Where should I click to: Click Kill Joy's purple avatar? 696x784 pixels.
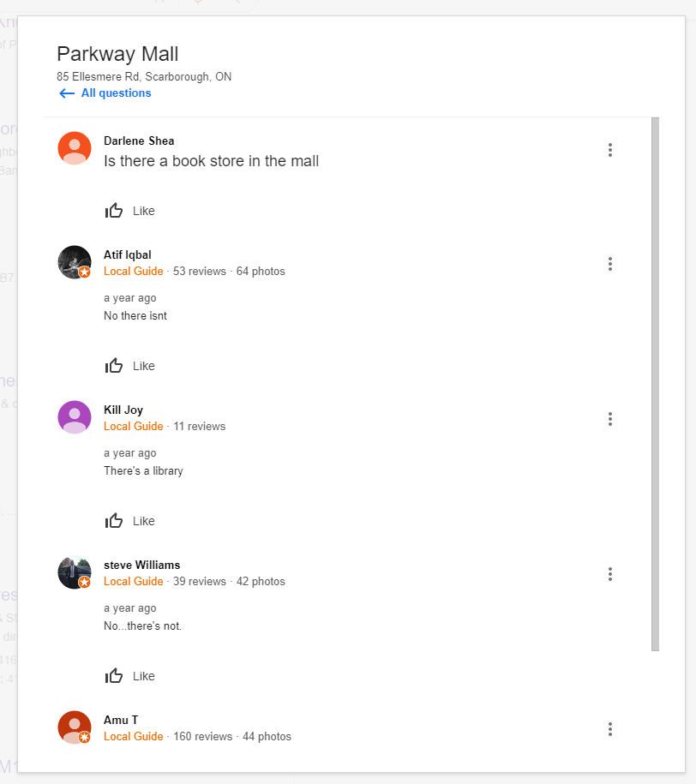[75, 417]
